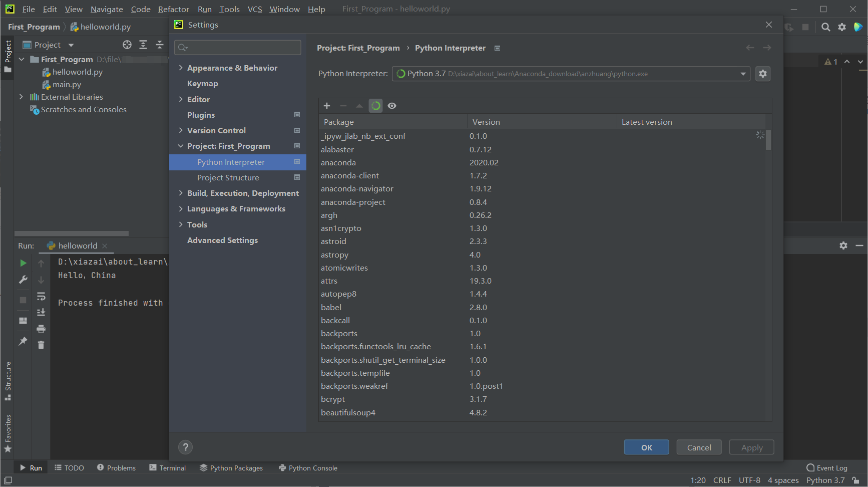Expand the Version Control section

181,130
